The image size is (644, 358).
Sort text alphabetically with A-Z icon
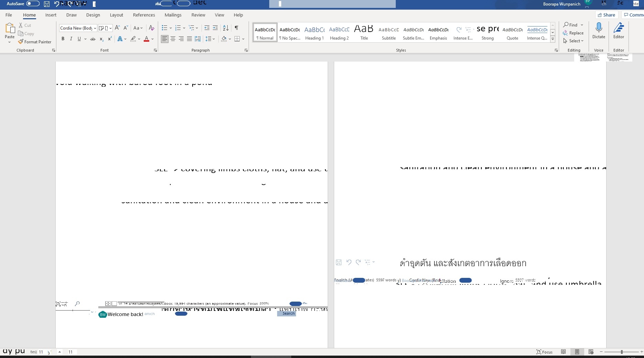[x=226, y=28]
